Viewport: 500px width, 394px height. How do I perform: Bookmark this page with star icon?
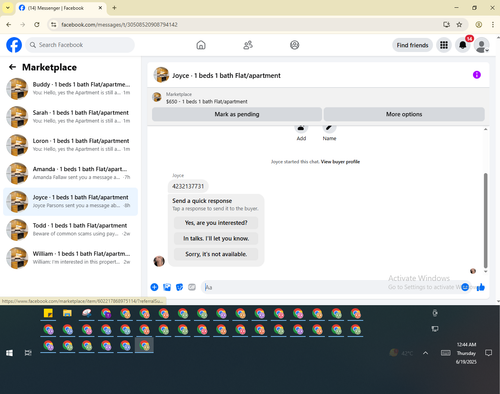pyautogui.click(x=459, y=25)
